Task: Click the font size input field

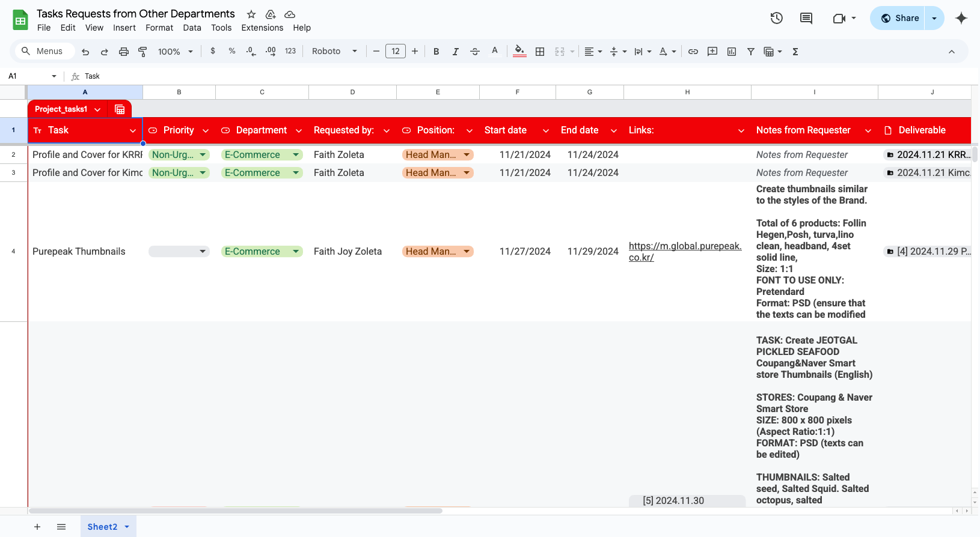Action: pos(395,52)
